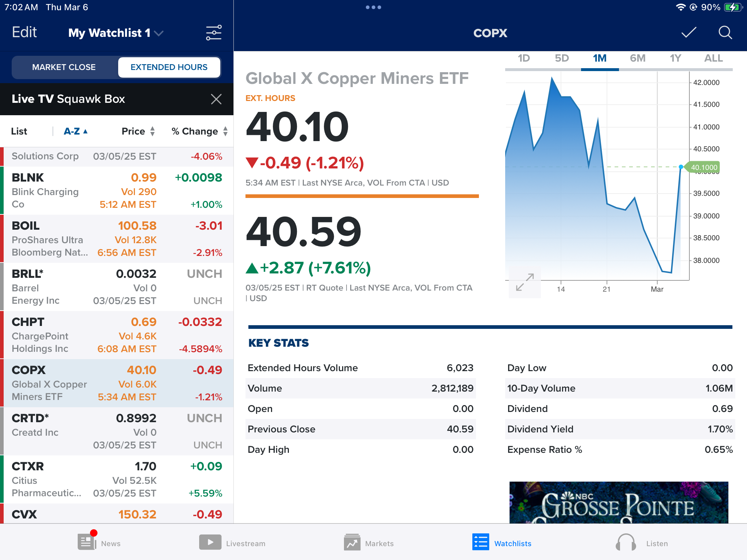Viewport: 747px width, 560px height.
Task: Tap the three-dot multitasking indicator
Action: coord(373,7)
